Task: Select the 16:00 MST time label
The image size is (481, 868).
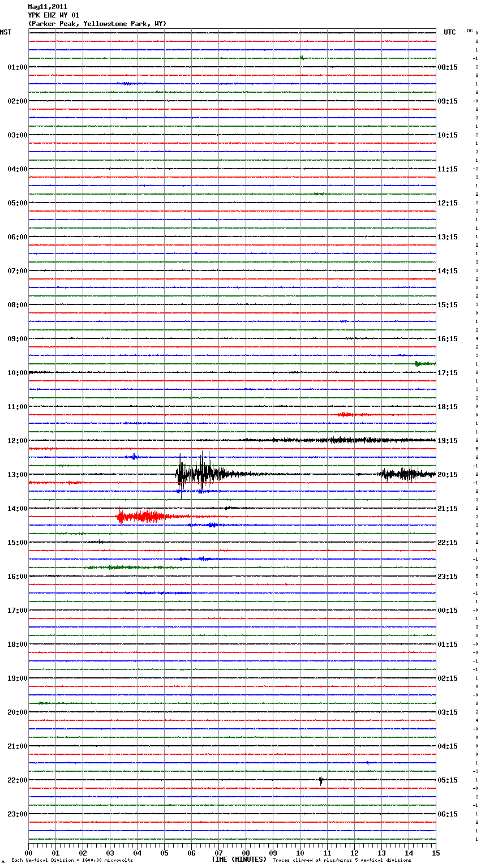Action: point(18,577)
